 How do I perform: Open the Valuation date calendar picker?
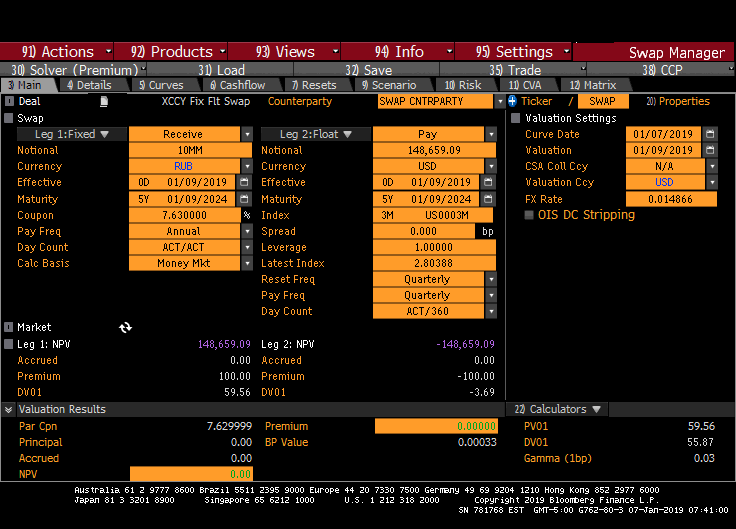pyautogui.click(x=710, y=150)
